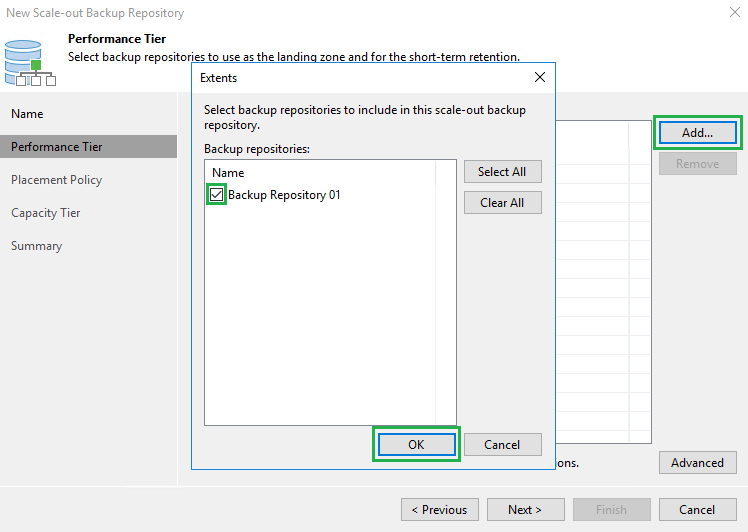Go to the Summary wizard step
748x532 pixels.
(x=37, y=246)
